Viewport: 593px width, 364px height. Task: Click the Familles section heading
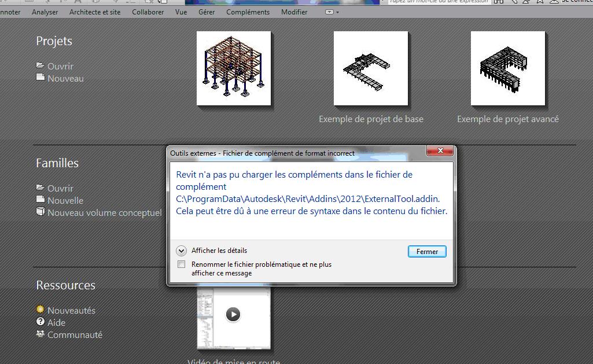tap(57, 163)
